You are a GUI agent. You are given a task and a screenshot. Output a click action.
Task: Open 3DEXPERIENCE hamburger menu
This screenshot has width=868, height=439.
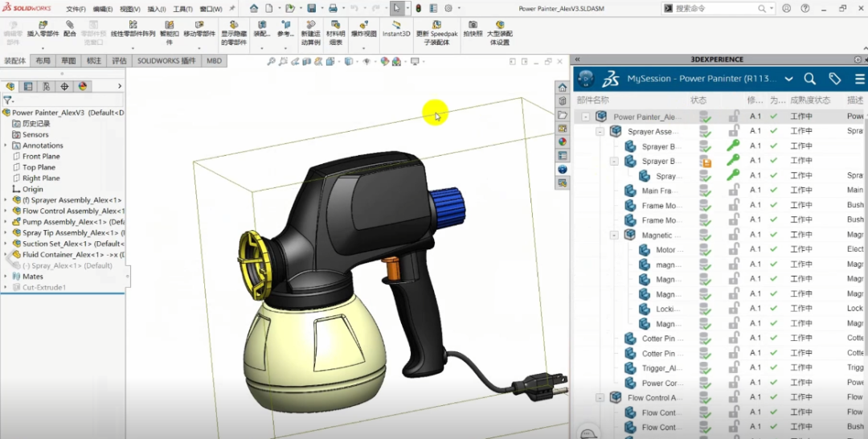pyautogui.click(x=860, y=79)
